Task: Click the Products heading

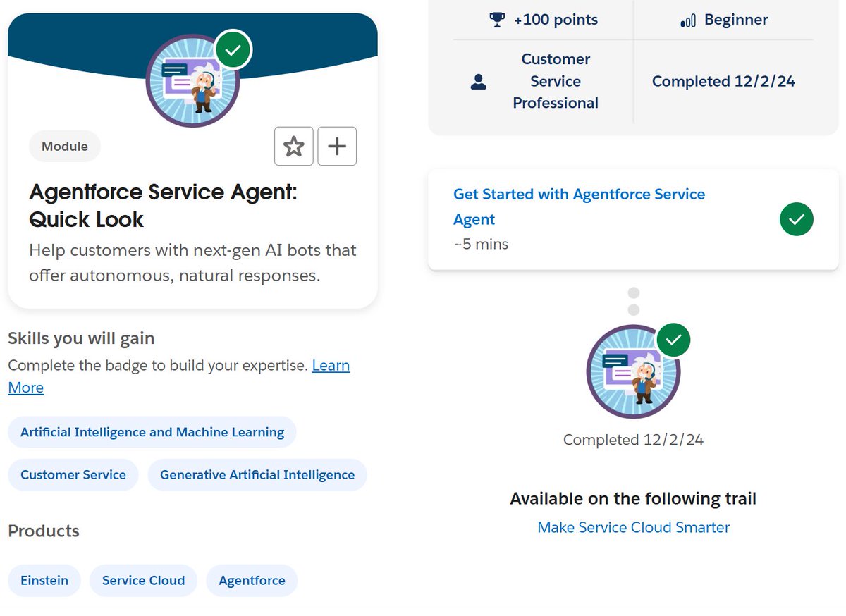Action: click(x=44, y=531)
